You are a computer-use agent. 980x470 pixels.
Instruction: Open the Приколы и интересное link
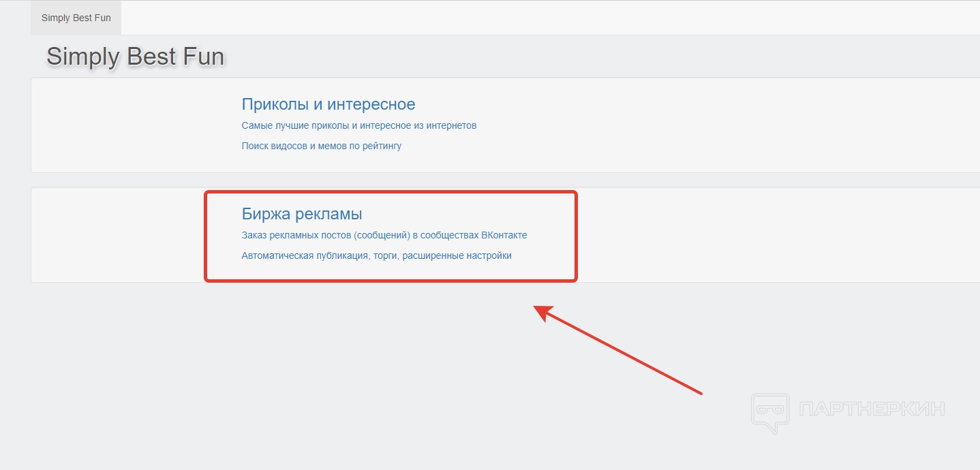click(x=328, y=104)
